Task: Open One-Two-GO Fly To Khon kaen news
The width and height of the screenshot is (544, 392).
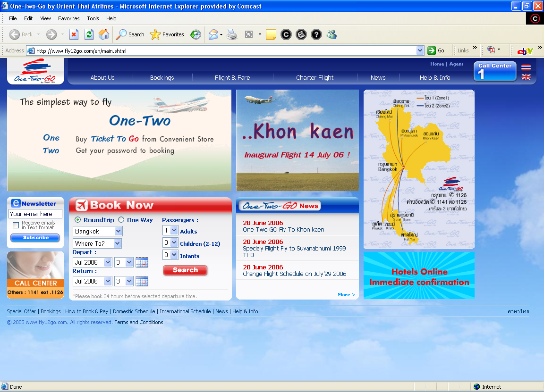Action: (283, 229)
